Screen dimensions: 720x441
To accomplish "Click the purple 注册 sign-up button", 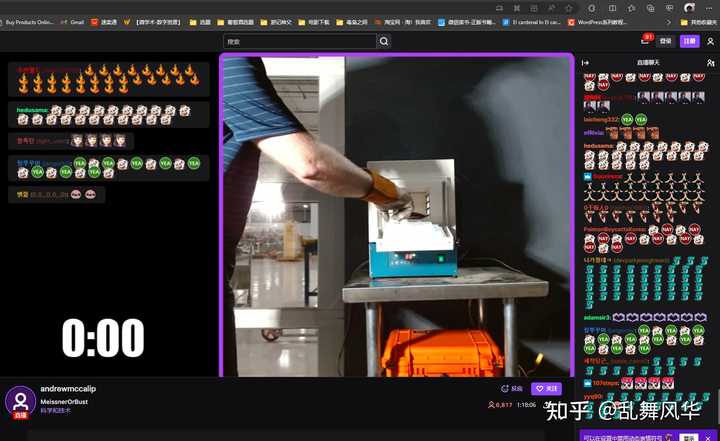I will (689, 41).
